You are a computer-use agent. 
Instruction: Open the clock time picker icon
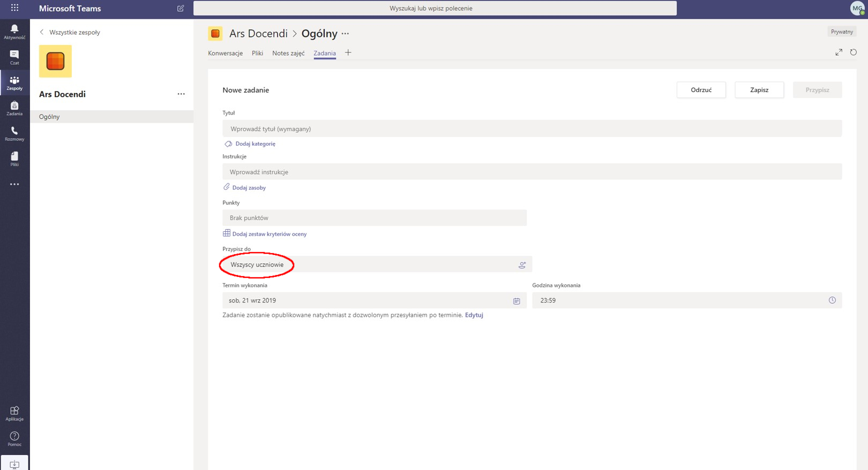(832, 300)
